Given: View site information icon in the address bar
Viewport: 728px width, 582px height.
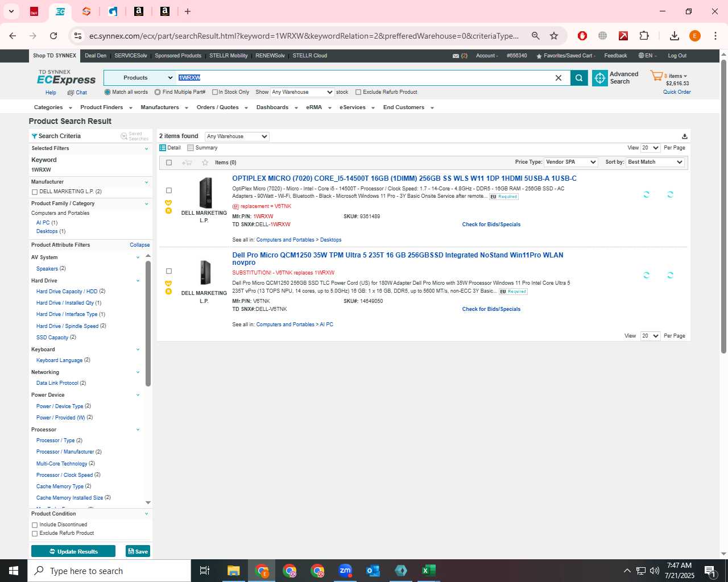Looking at the screenshot, I should point(78,36).
